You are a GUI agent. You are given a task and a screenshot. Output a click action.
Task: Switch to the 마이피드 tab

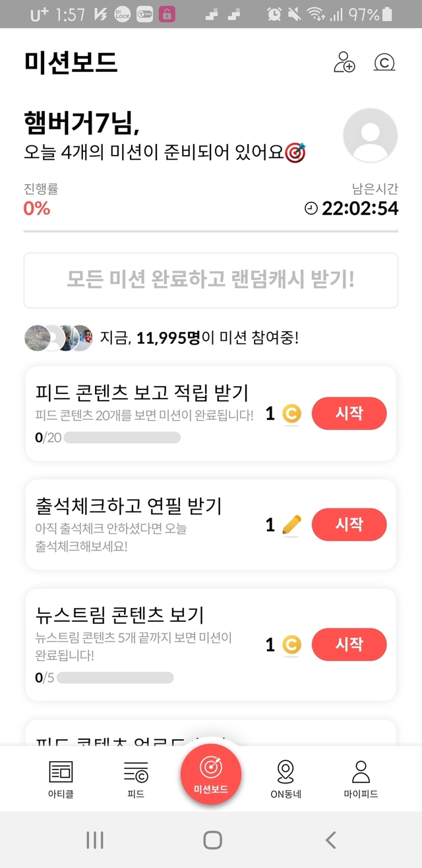point(361,779)
